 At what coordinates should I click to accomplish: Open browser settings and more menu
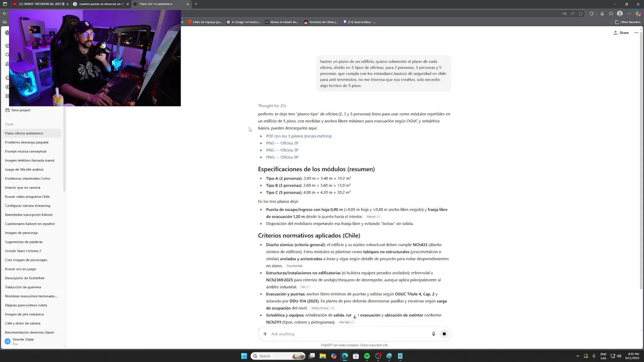(629, 14)
